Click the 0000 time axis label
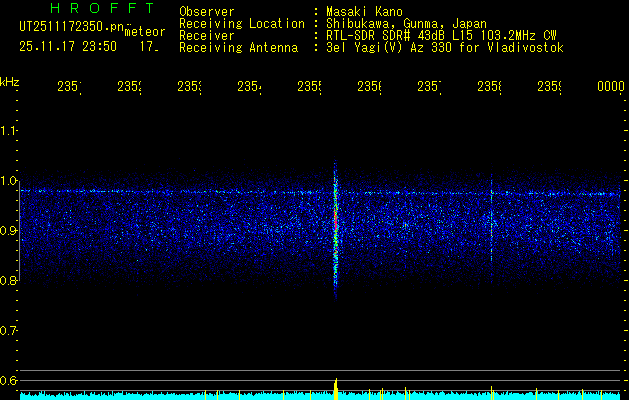 (611, 86)
